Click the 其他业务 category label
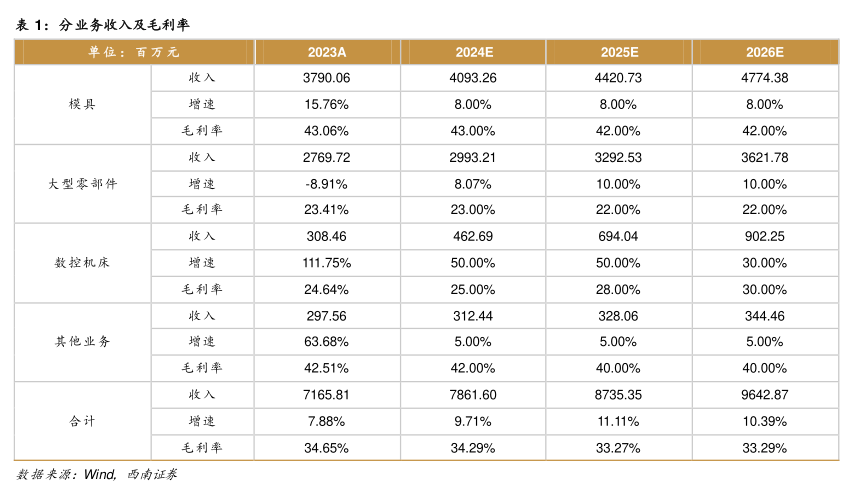 83,341
